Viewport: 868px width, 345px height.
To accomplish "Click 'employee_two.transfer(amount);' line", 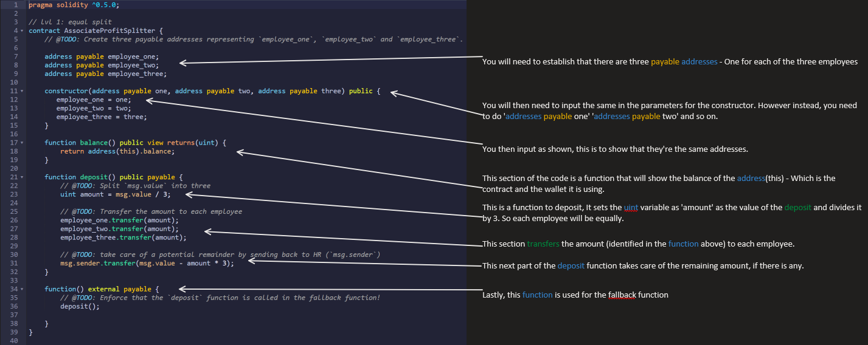I will tap(119, 229).
